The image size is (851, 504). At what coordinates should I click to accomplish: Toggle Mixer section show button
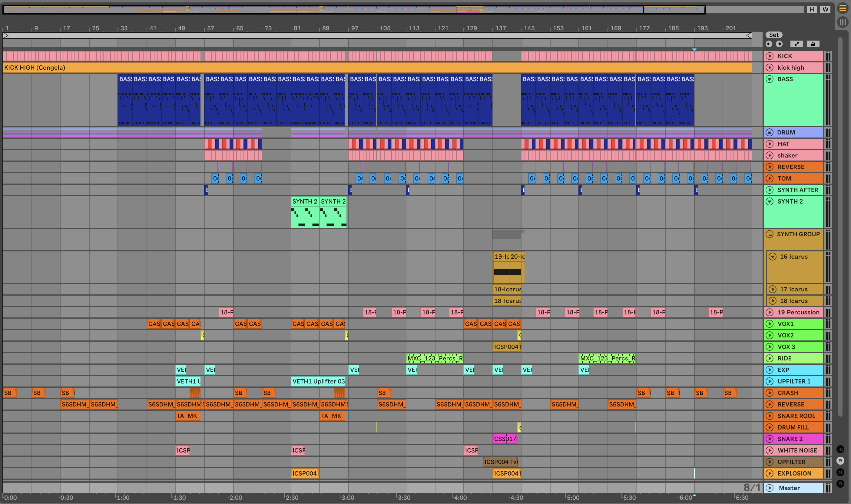pyautogui.click(x=840, y=472)
